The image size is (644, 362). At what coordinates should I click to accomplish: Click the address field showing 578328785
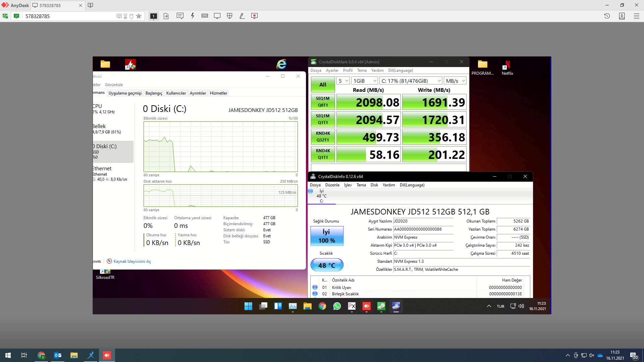[x=69, y=16]
